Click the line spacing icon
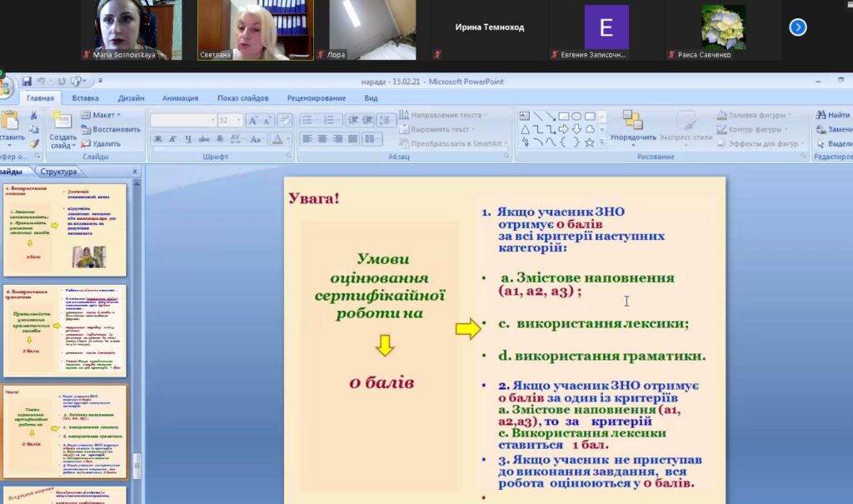853x504 pixels. point(385,120)
